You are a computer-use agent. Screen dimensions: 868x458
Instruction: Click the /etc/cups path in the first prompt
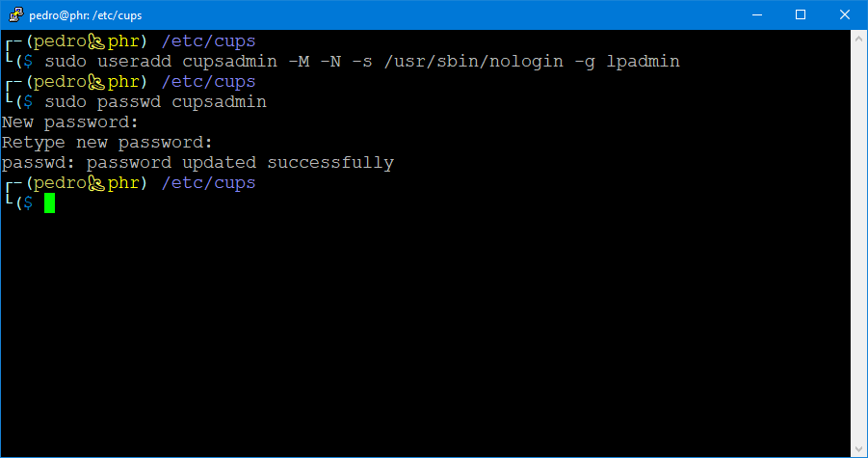(208, 41)
